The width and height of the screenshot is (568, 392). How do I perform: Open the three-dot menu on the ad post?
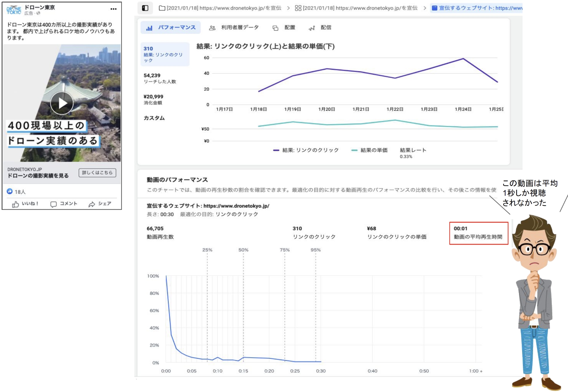tap(114, 9)
